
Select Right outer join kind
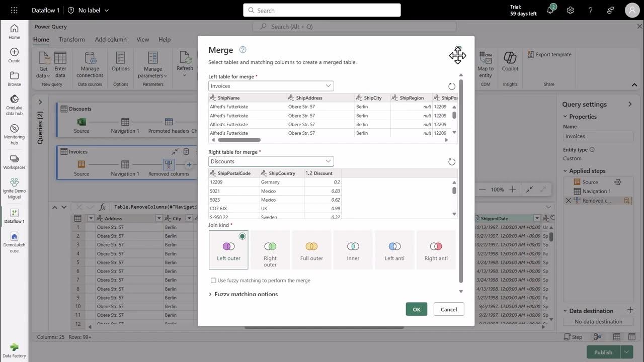point(270,250)
